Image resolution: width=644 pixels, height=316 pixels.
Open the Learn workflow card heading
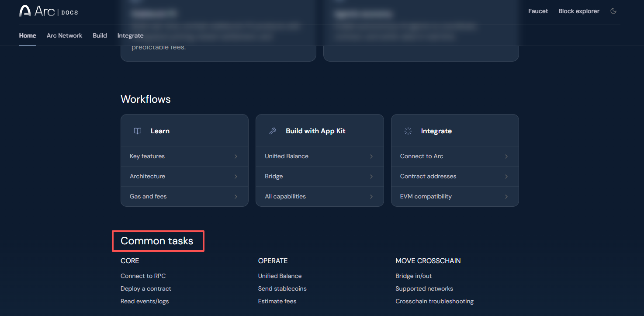tap(160, 131)
